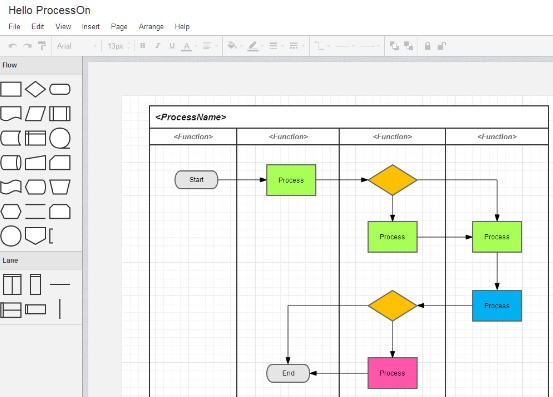Screen dimensions: 553x397
Task: Click the font color A swatch
Action: (187, 46)
